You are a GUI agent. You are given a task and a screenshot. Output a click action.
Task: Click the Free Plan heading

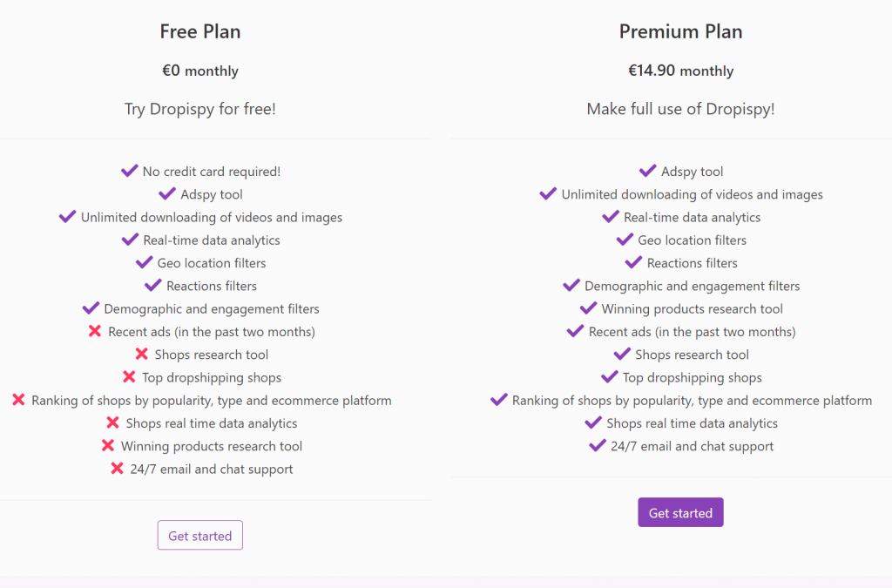[x=200, y=31]
